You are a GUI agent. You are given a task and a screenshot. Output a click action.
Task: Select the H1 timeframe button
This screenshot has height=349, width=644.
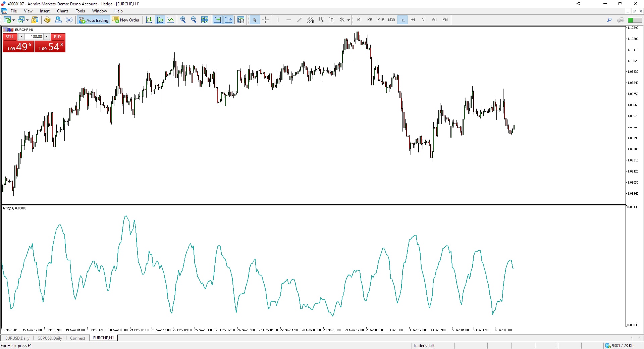[x=402, y=20]
